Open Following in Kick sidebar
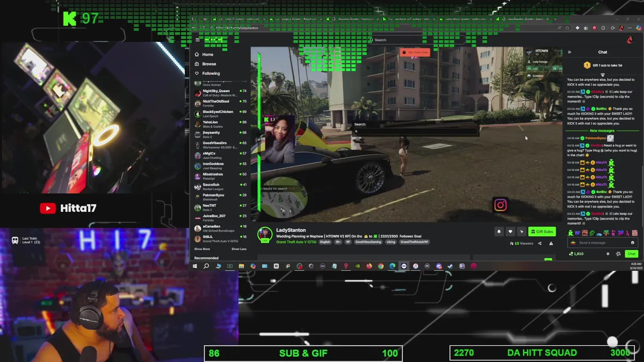644x362 pixels. 207,73
